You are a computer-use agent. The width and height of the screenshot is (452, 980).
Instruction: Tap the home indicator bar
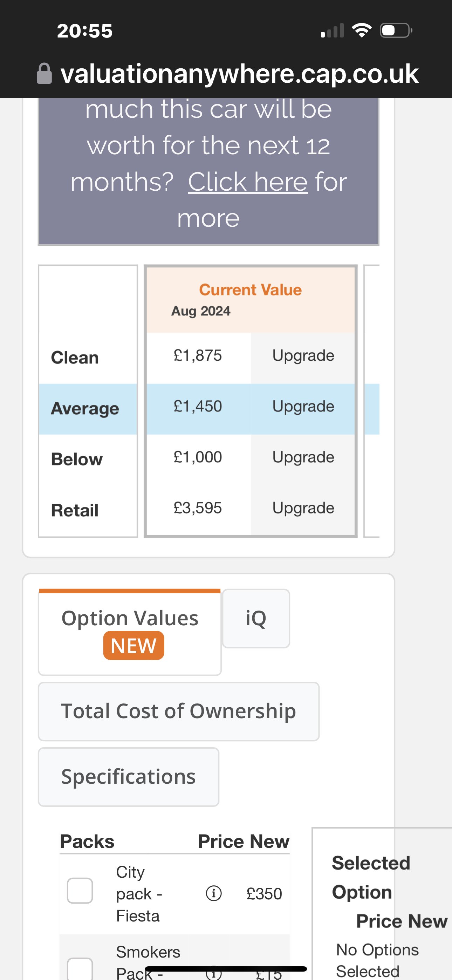(226, 968)
